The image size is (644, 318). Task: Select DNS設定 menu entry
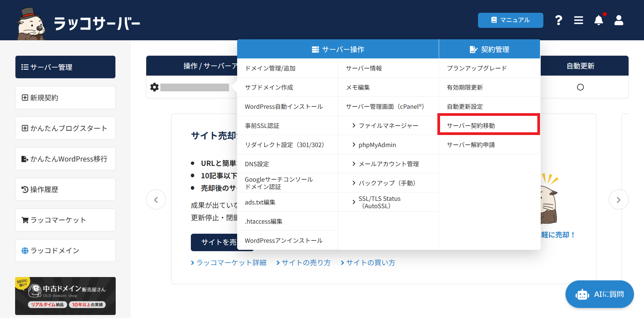point(287,164)
